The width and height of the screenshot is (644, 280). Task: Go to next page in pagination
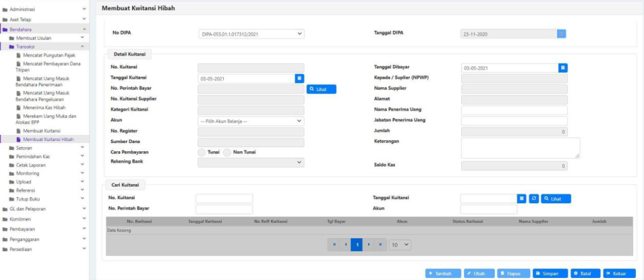pyautogui.click(x=368, y=244)
